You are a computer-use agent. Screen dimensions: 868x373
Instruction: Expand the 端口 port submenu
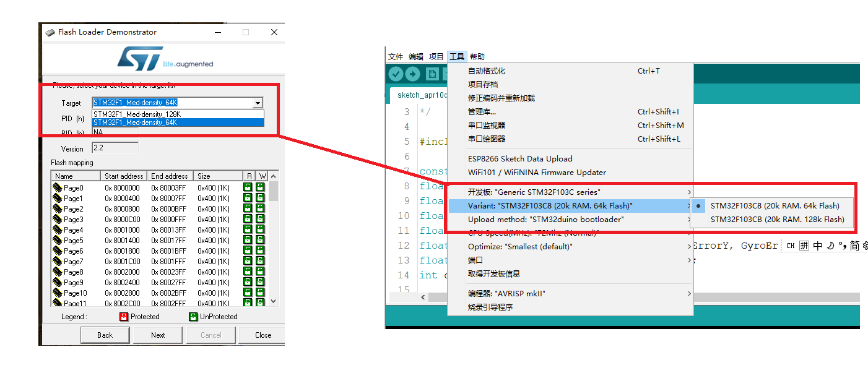[570, 260]
